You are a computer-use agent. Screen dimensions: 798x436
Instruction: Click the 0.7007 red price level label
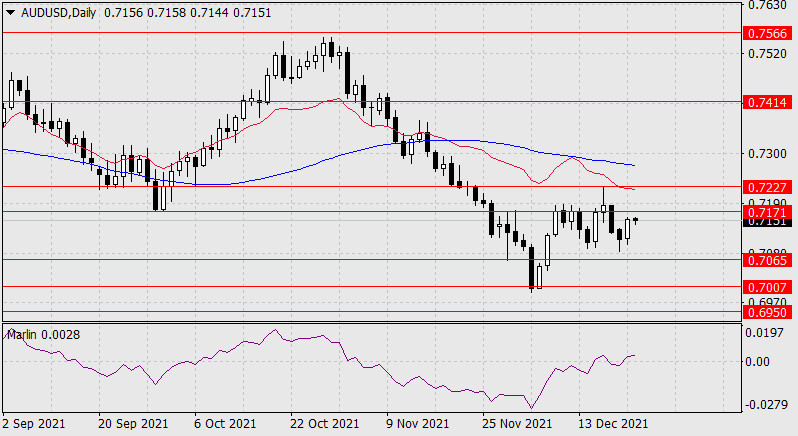coord(767,287)
